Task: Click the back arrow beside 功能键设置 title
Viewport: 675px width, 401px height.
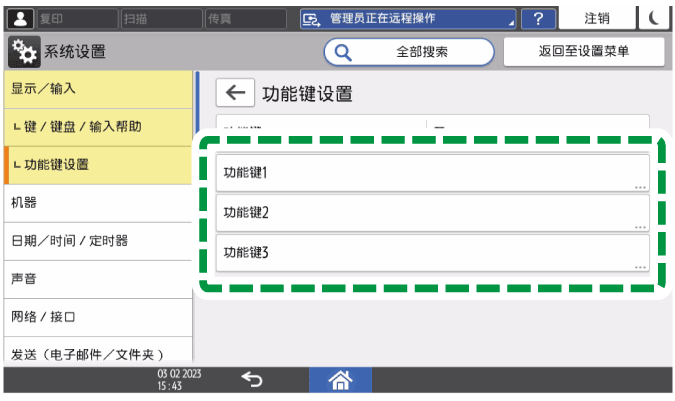Action: coord(234,94)
